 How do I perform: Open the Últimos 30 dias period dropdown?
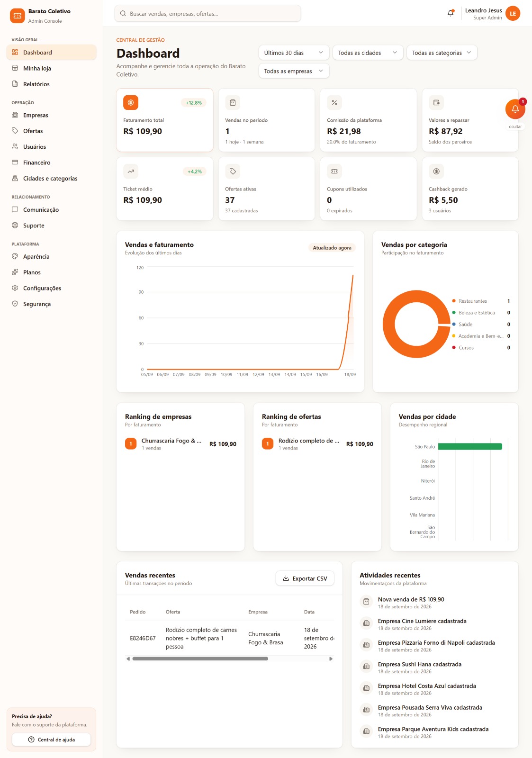click(294, 53)
